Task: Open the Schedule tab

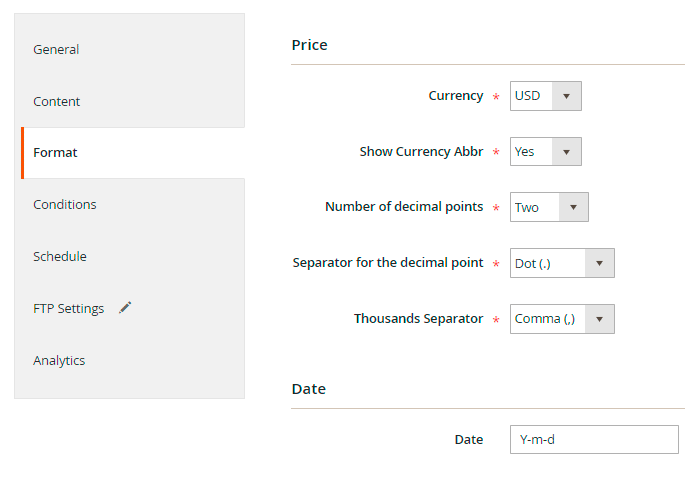Action: click(x=60, y=256)
